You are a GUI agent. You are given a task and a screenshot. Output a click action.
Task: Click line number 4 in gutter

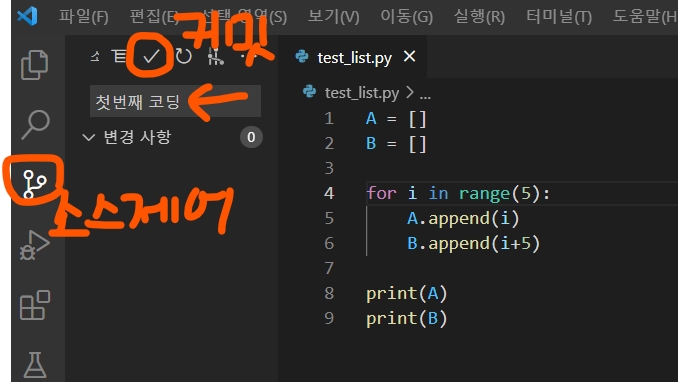coord(329,193)
